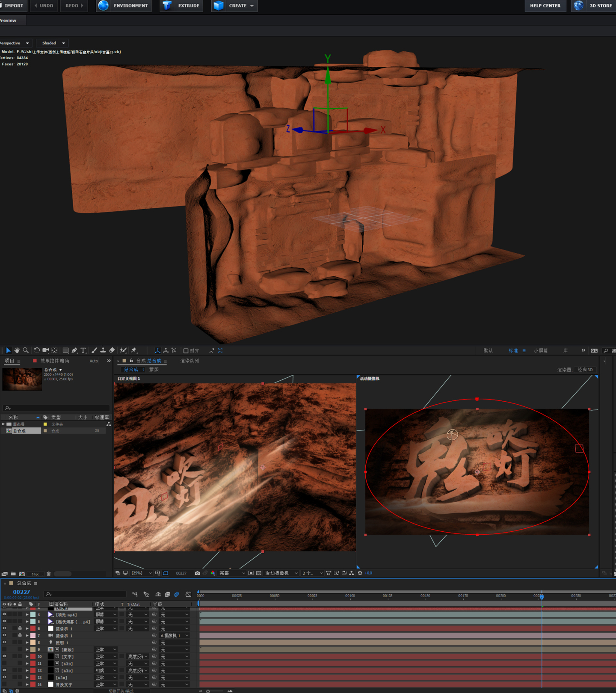
Task: Select the Eraser tool
Action: (x=112, y=350)
